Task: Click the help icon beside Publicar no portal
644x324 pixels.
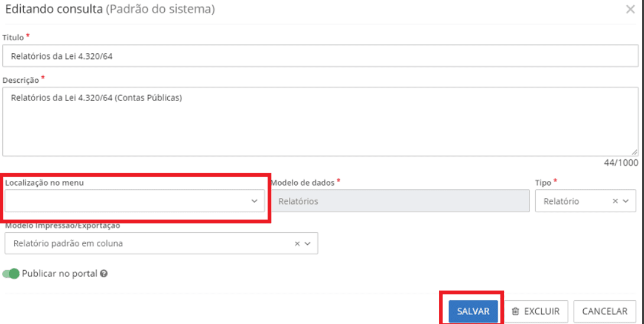Action: 103,274
